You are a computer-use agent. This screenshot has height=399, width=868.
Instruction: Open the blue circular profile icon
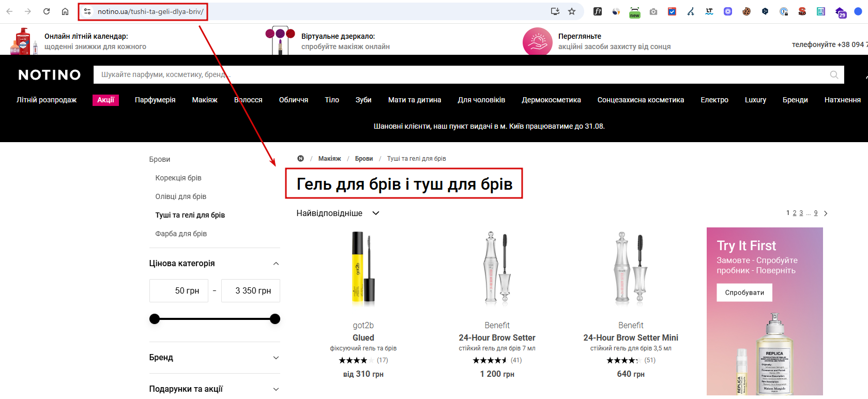858,11
